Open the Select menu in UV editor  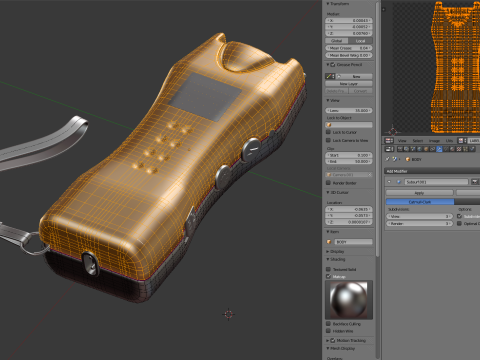(418, 141)
